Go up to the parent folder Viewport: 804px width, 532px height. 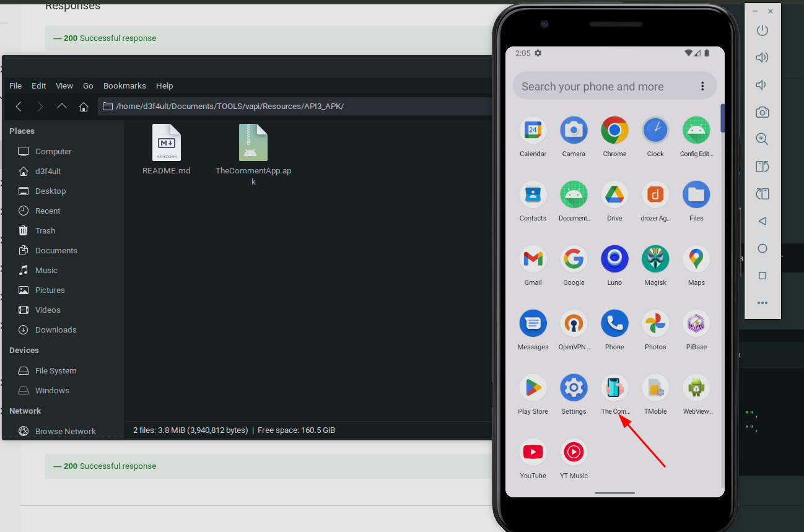pos(62,107)
